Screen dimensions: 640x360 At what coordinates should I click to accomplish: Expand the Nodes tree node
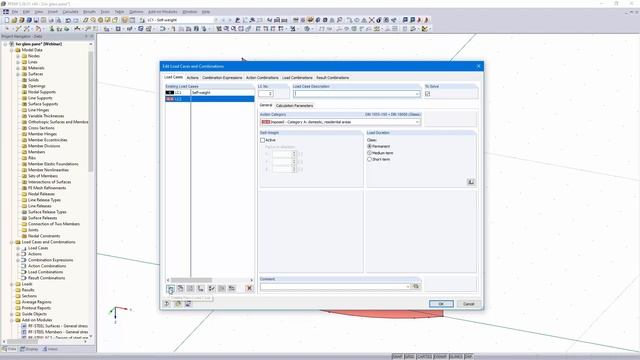point(18,56)
